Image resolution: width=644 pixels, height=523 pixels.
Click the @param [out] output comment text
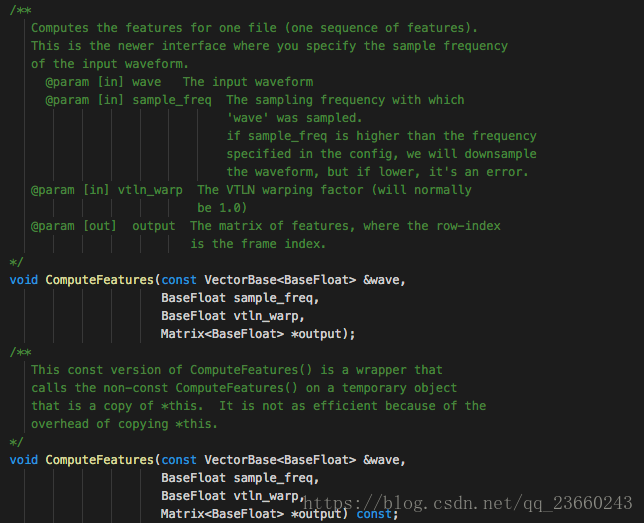[x=103, y=226]
